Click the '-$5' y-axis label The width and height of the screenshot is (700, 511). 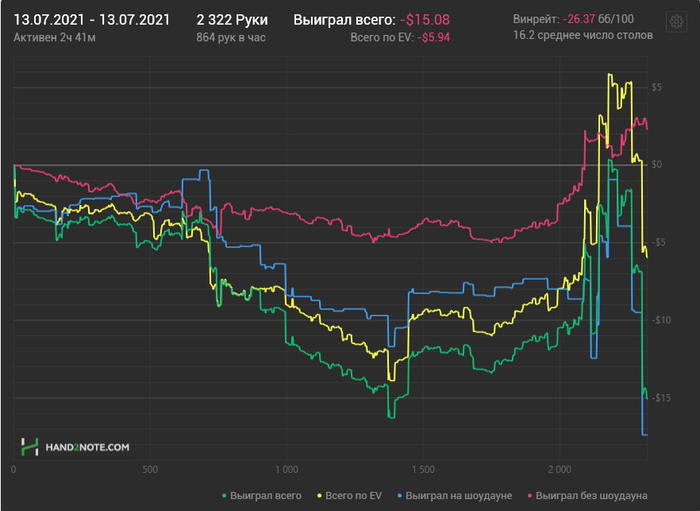tap(658, 242)
